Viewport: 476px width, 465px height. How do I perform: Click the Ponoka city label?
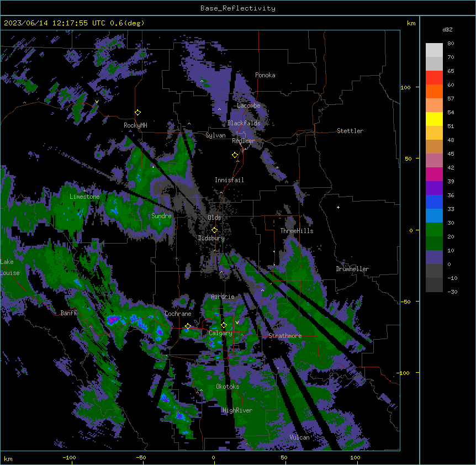click(265, 75)
